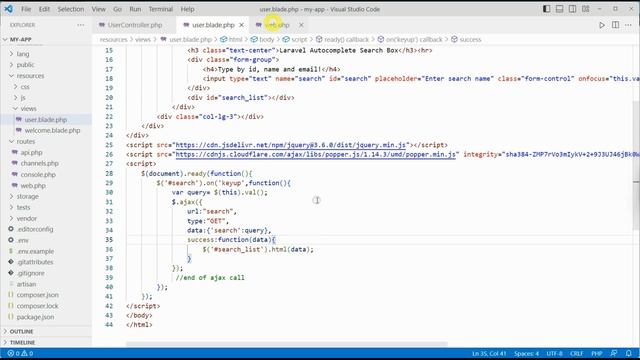Close the user.blade.php tab

[x=241, y=25]
